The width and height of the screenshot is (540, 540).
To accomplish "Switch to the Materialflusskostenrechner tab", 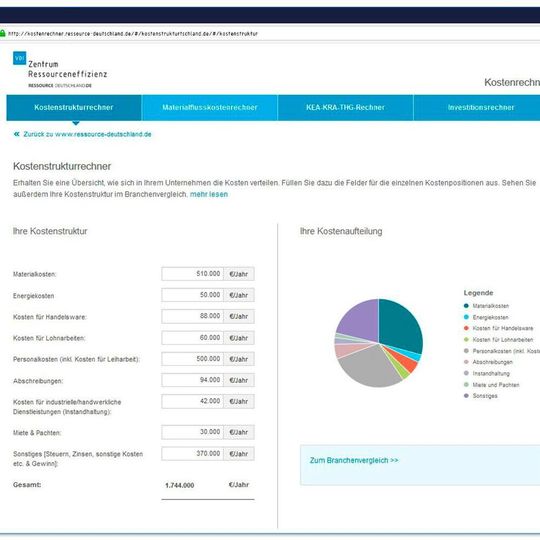I will [210, 107].
